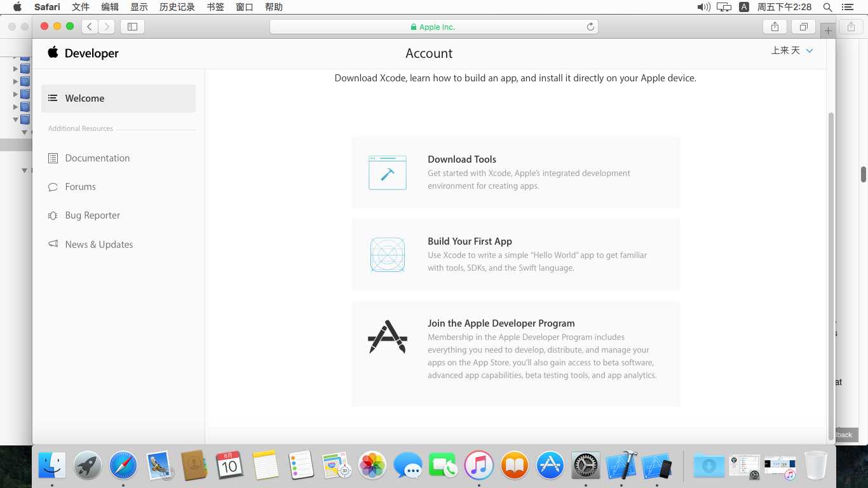Open the Downloads folder stack in Dock
Screen dimensions: 868x488
click(x=709, y=466)
